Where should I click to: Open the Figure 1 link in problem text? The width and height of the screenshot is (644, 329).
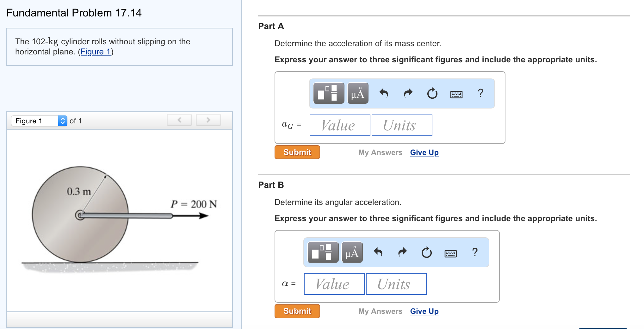click(96, 52)
